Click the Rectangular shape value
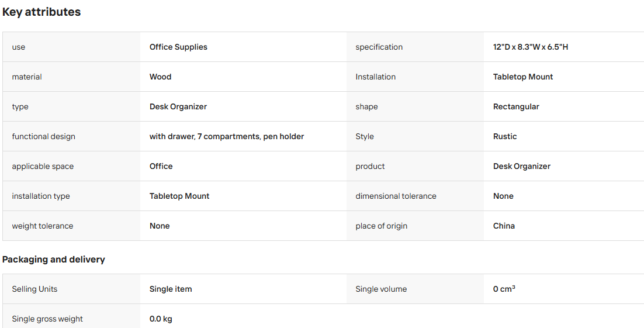The width and height of the screenshot is (644, 328). 516,106
